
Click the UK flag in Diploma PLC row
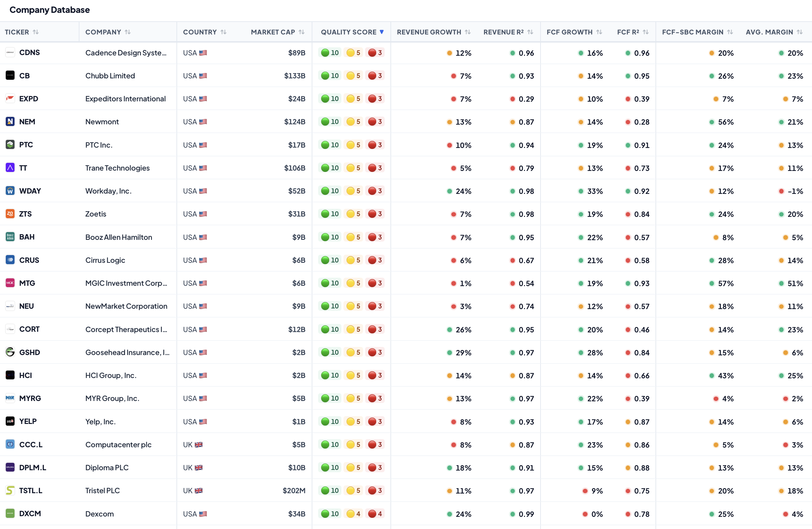[198, 468]
